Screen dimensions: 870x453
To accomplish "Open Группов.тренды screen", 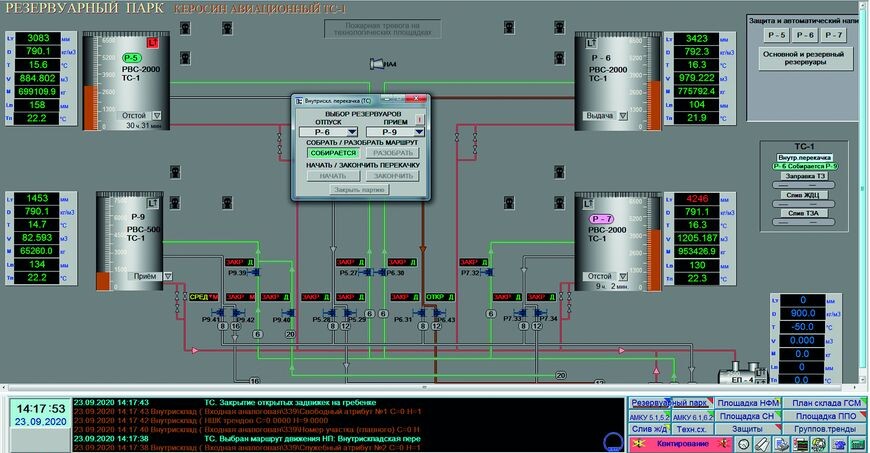I will click(825, 429).
